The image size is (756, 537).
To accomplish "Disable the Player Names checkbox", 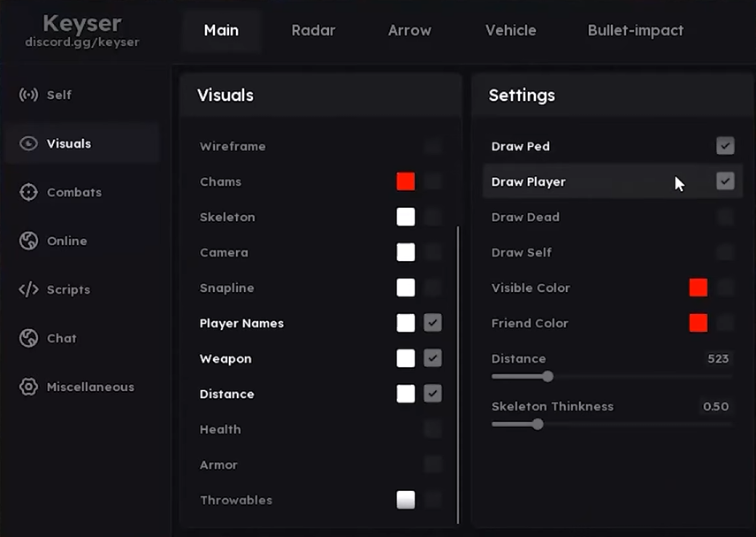I will click(432, 323).
